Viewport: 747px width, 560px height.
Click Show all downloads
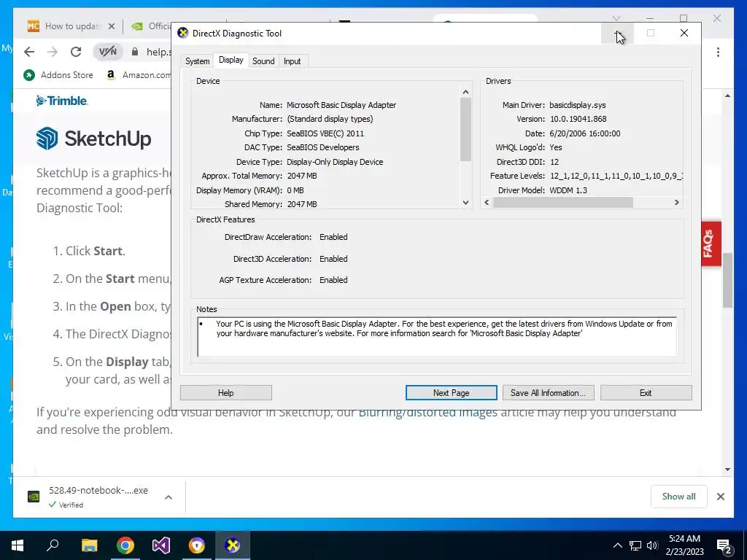tap(678, 496)
